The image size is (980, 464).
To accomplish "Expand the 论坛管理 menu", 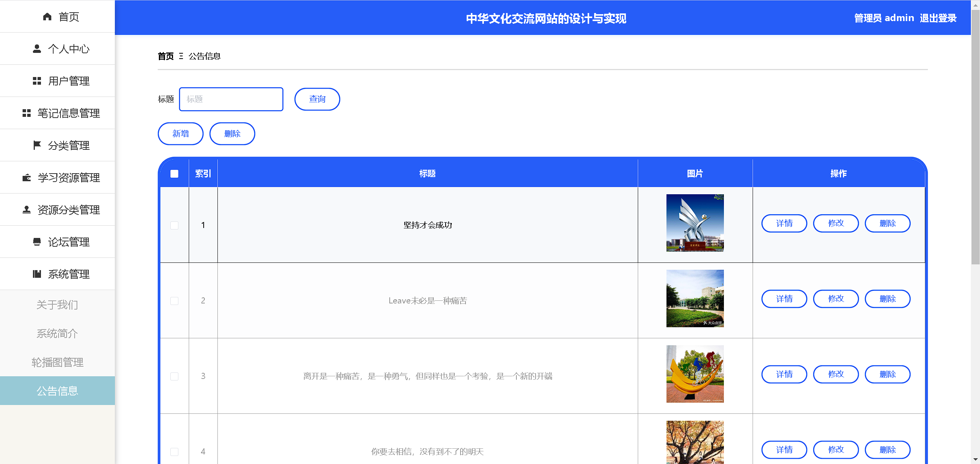I will coord(69,242).
